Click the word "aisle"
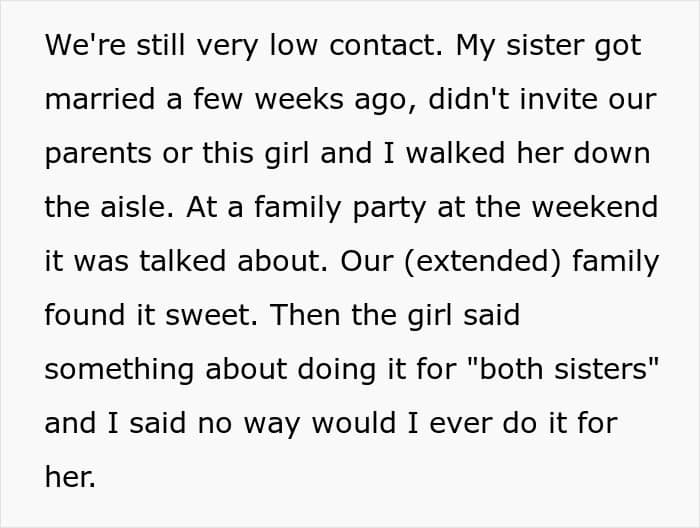700x528 pixels. [137, 207]
